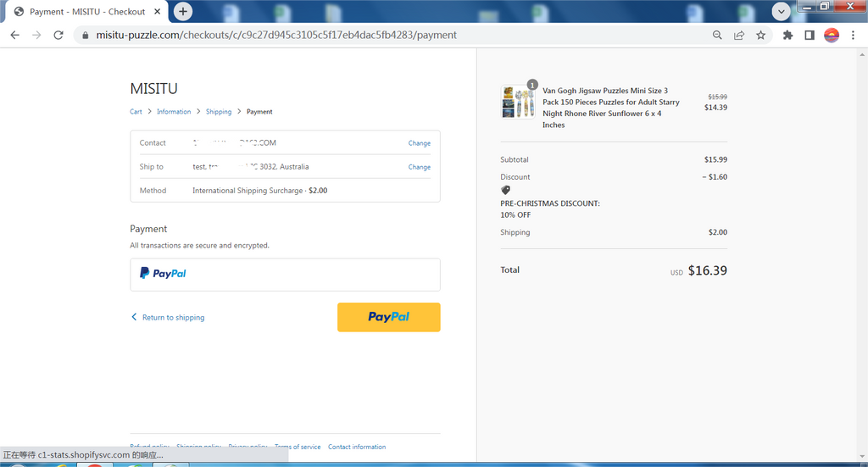Click the MISITU store logo text
The width and height of the screenshot is (868, 467).
pyautogui.click(x=154, y=88)
